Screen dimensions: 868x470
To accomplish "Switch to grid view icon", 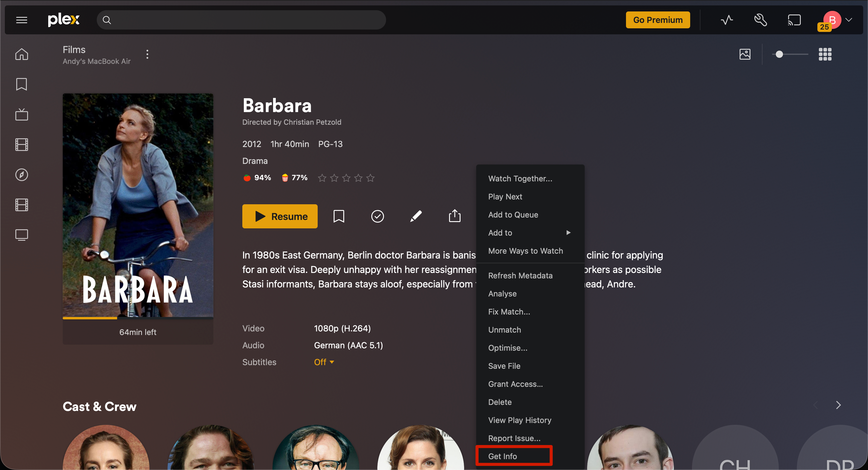I will coord(825,54).
